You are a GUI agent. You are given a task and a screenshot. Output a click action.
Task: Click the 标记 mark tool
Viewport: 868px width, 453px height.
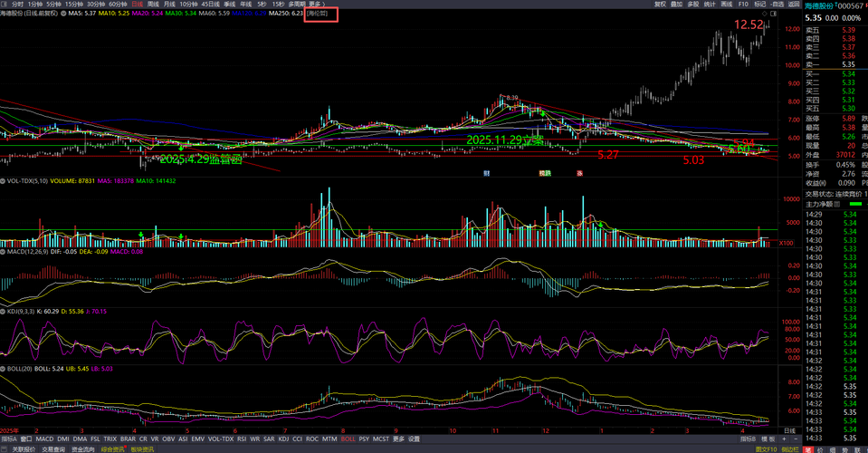click(760, 5)
